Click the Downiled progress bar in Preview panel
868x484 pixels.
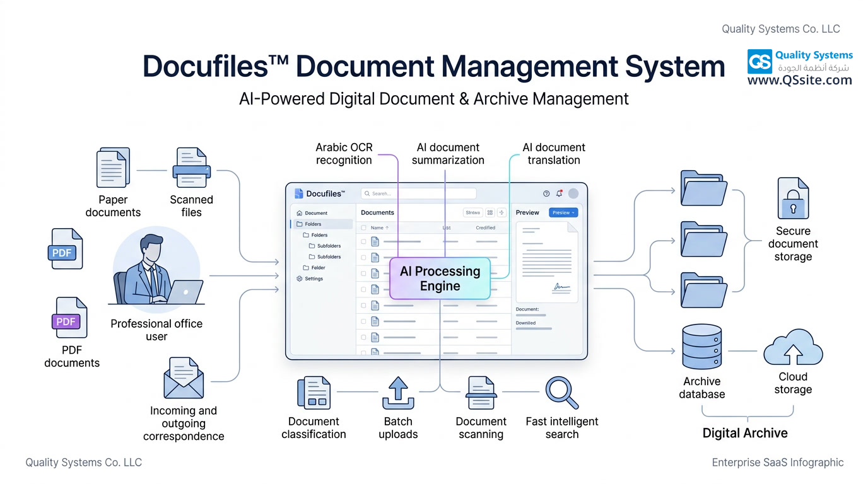[x=534, y=328]
